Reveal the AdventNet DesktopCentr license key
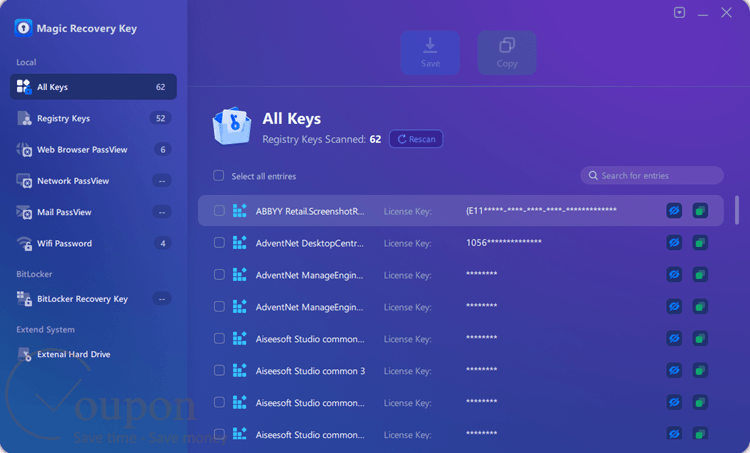 coord(674,243)
